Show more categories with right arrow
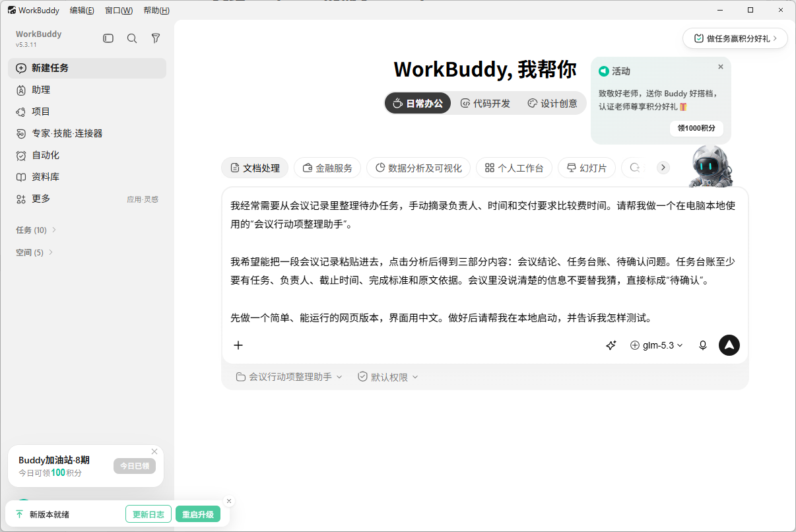Viewport: 796px width, 532px height. (663, 168)
